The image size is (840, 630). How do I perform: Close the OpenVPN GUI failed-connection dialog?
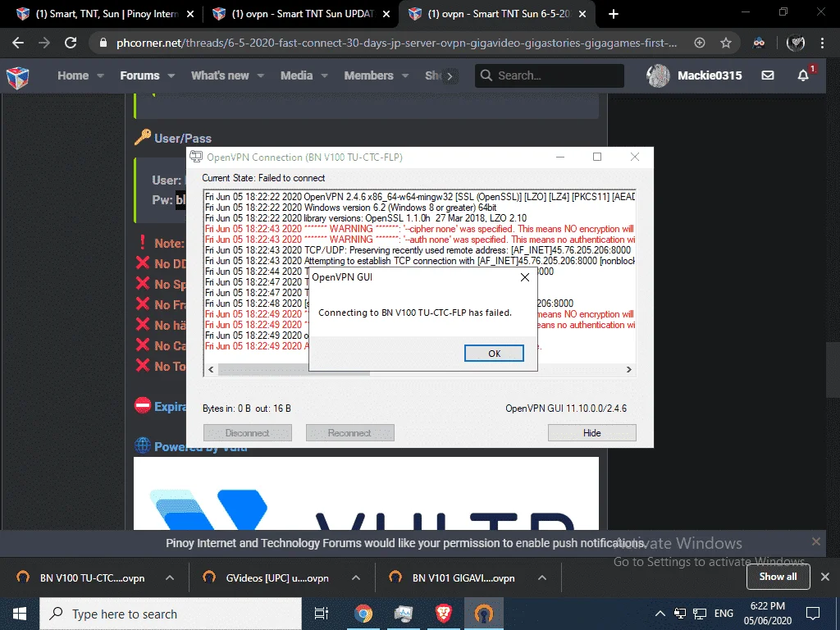pyautogui.click(x=525, y=277)
